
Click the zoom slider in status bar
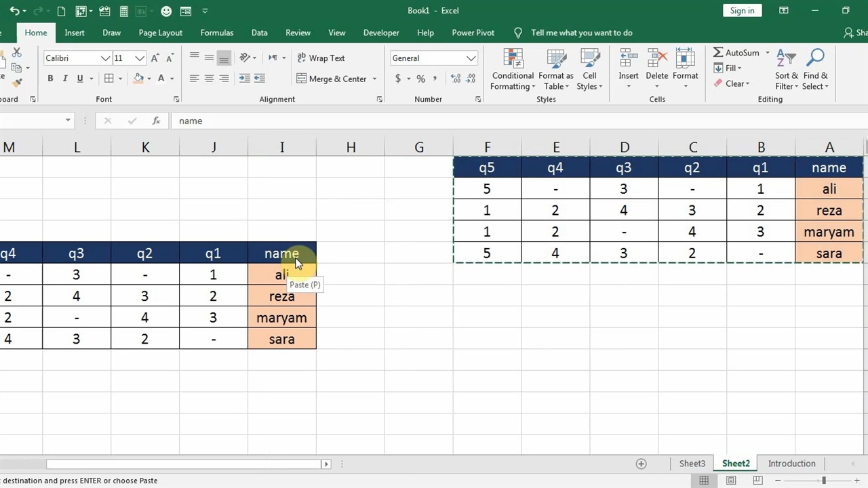[x=824, y=481]
